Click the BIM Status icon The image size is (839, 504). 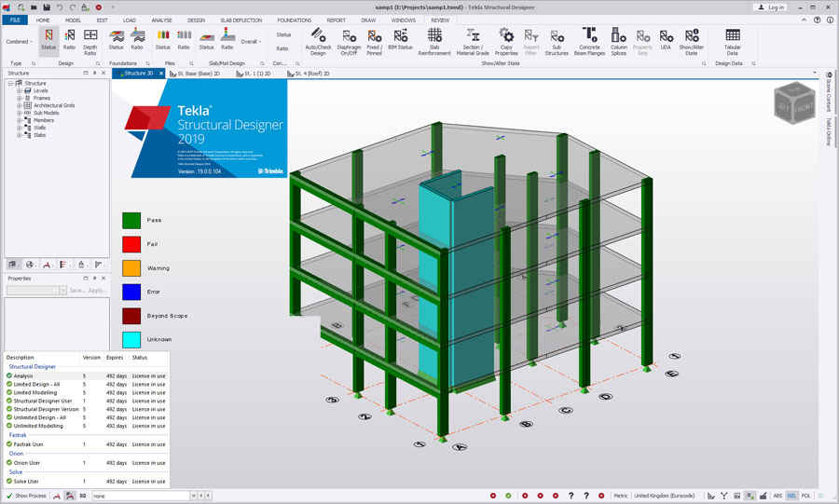401,40
